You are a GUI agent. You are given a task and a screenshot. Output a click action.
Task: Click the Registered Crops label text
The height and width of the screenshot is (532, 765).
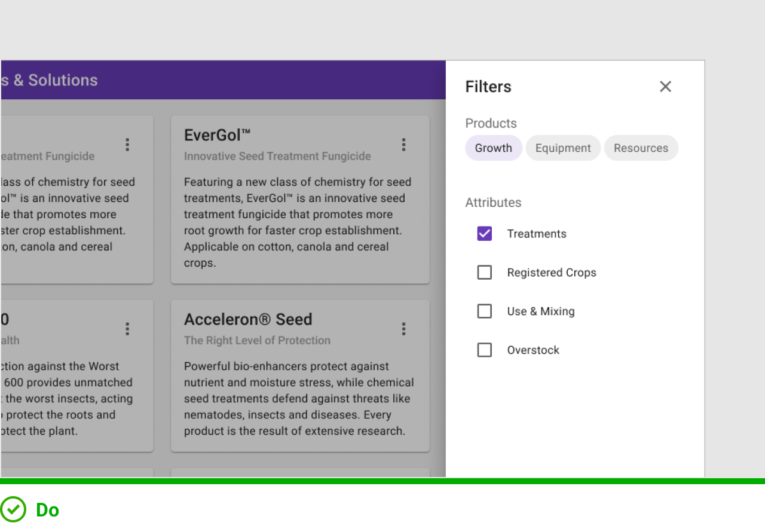[552, 273]
